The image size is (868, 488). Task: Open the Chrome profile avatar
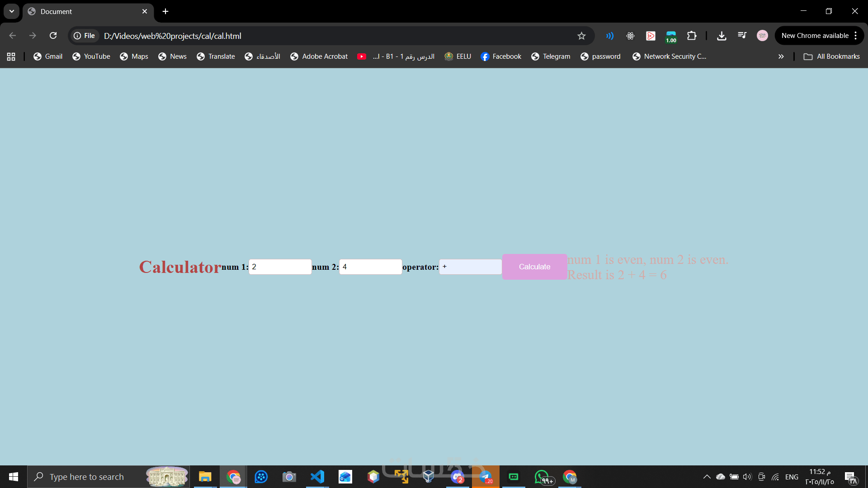click(762, 36)
